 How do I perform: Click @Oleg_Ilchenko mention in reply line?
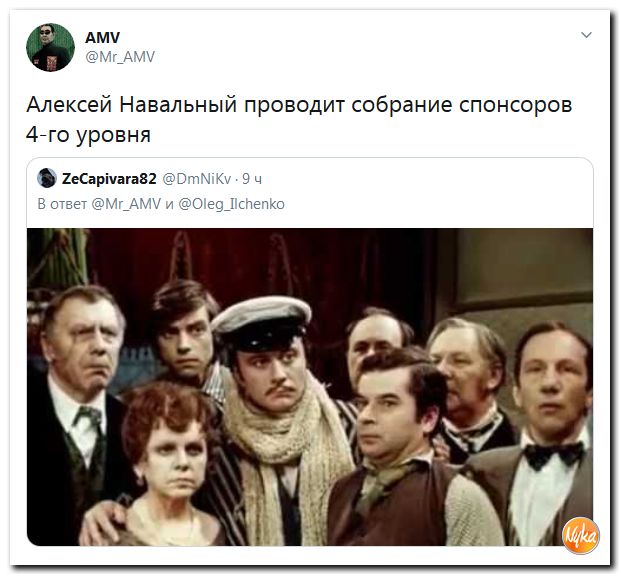coord(231,204)
